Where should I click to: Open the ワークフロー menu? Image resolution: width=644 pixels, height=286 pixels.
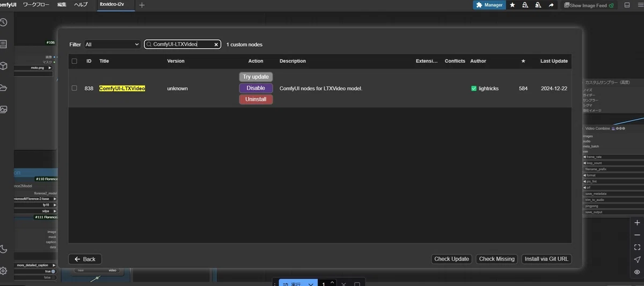36,5
